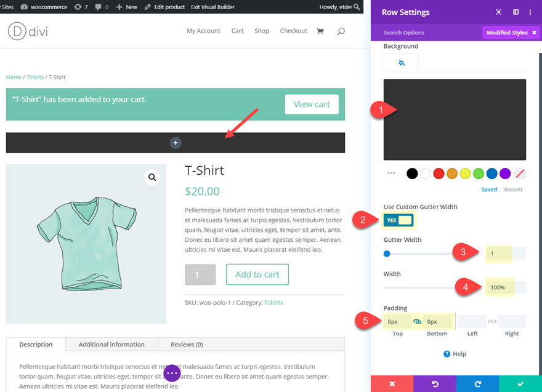This screenshot has width=542, height=392.
Task: Open the purple builder options dots button
Action: pyautogui.click(x=172, y=373)
